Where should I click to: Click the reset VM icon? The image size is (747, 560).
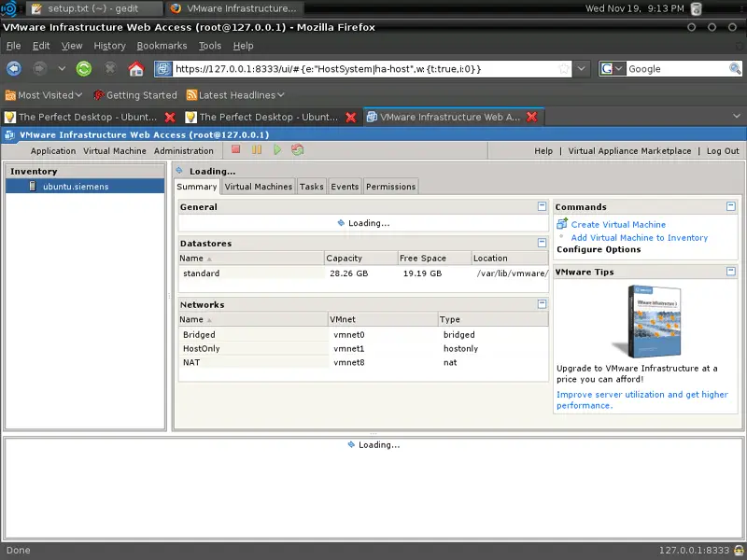(298, 150)
